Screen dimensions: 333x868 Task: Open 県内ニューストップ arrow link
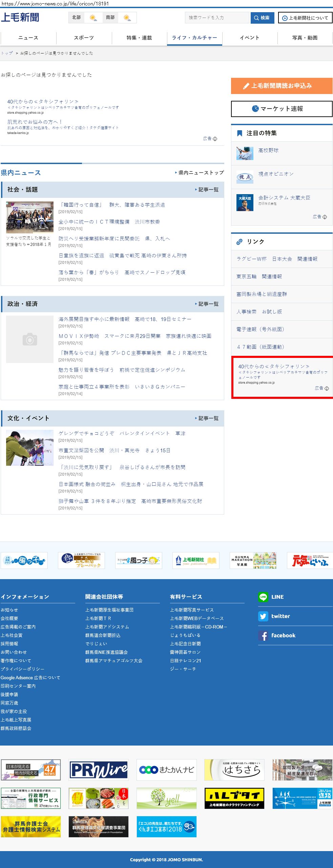[199, 173]
